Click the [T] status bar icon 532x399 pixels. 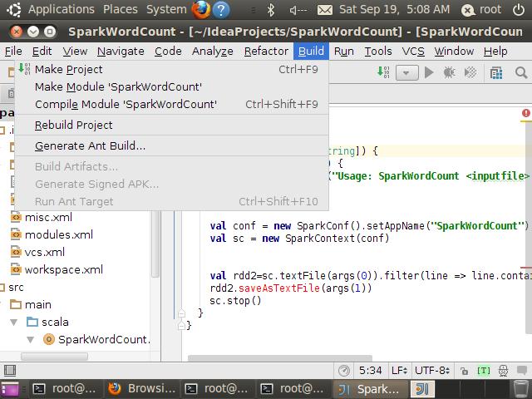pos(484,371)
